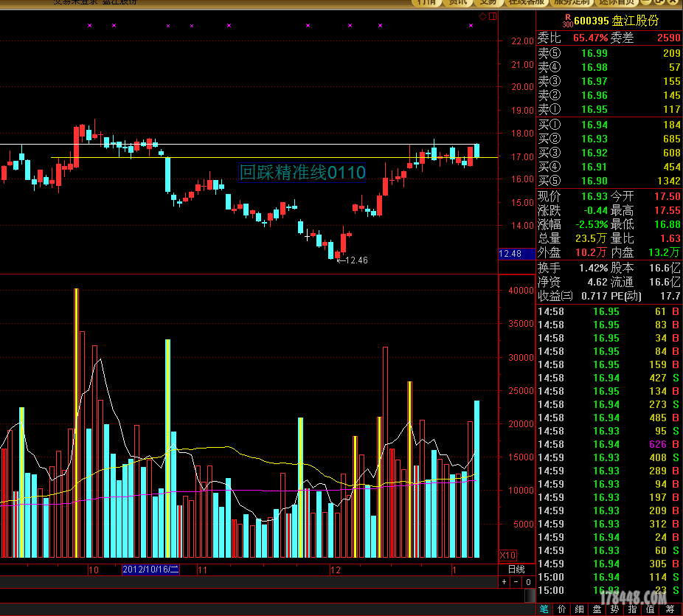Click the R300 badge beside stock code
683x616 pixels.
coord(567,19)
